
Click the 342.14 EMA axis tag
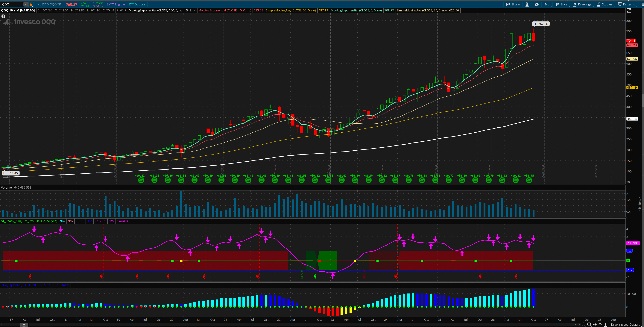[632, 119]
